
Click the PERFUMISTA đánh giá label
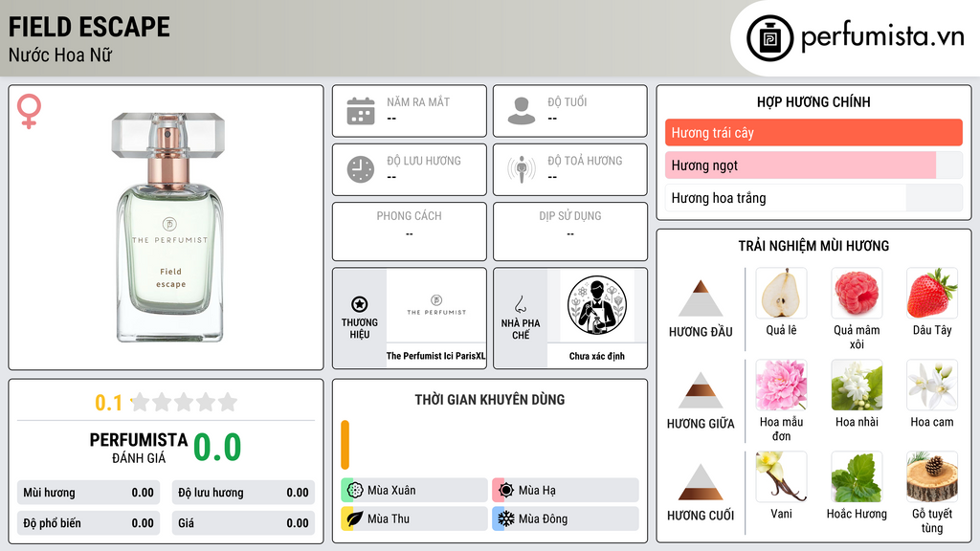139,448
